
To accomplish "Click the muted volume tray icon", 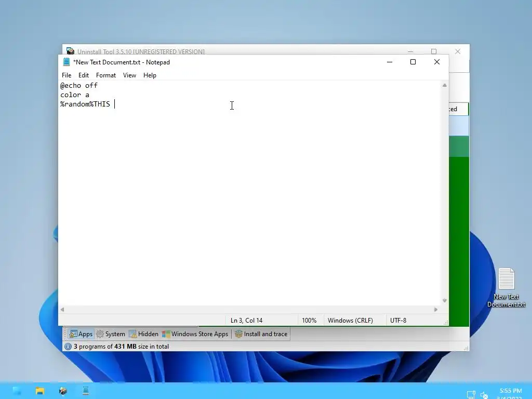I will tap(484, 395).
